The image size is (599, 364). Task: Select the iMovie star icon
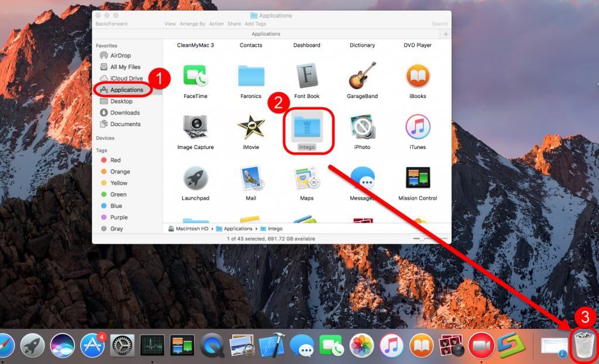251,127
